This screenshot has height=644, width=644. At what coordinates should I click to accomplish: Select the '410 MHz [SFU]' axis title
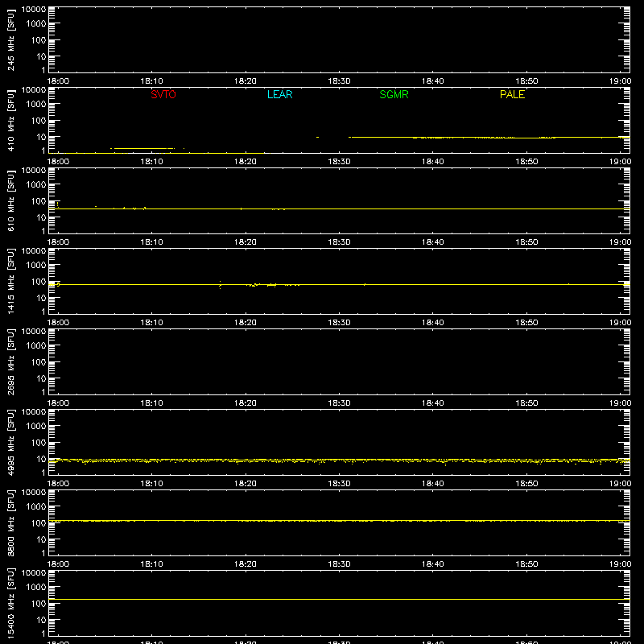(10, 120)
